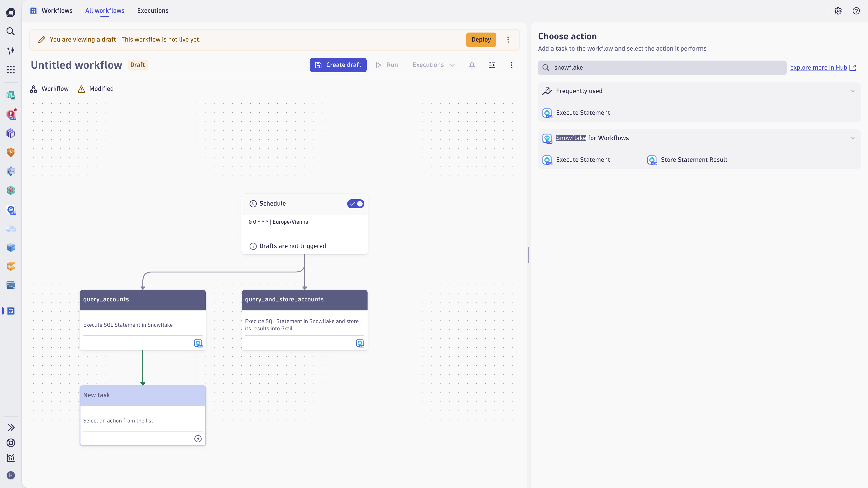Open the notification bell in the workflow toolbar
Screen dimensions: 868x488
point(472,65)
